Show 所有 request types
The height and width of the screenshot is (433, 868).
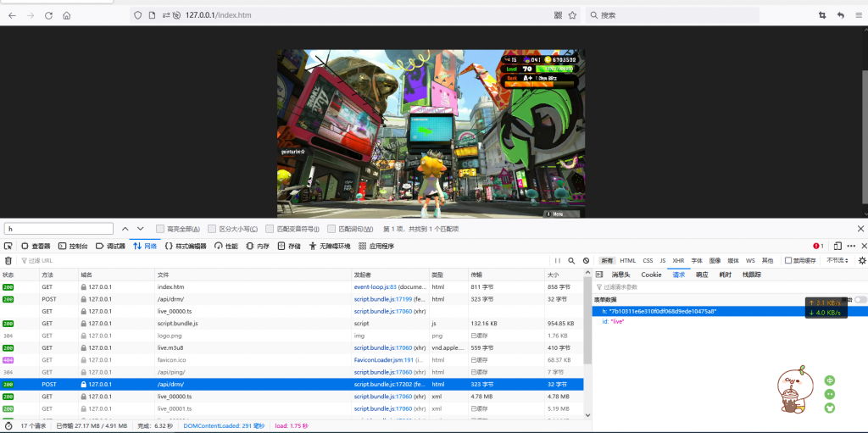[x=607, y=261]
